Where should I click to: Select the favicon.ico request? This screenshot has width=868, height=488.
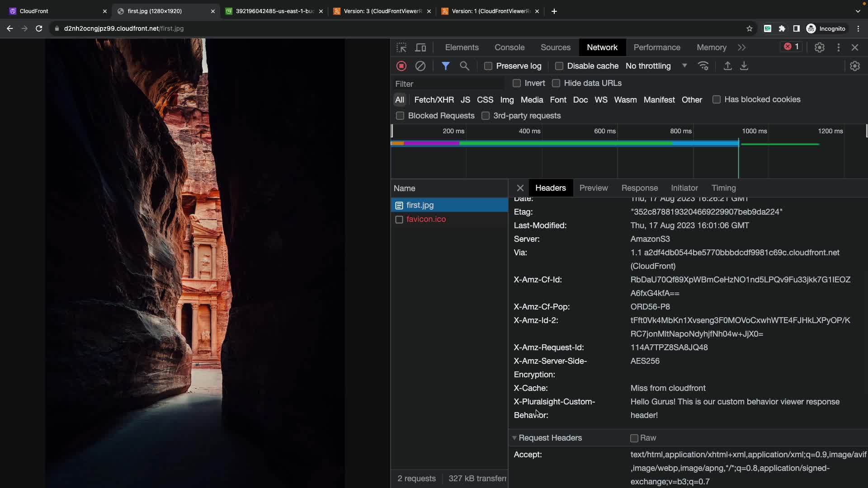(426, 219)
